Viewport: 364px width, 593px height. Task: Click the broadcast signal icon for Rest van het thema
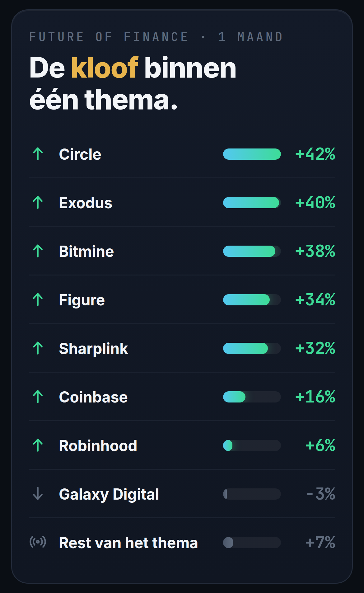pos(38,542)
